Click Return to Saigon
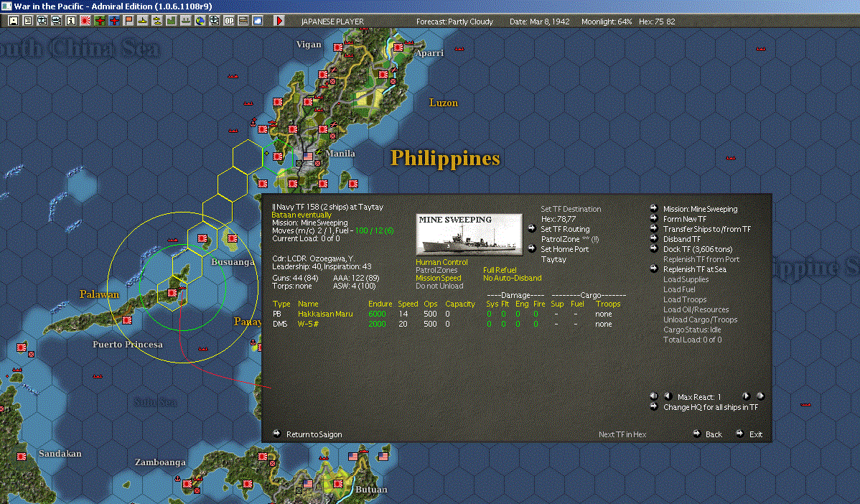This screenshot has width=860, height=504. click(x=314, y=434)
